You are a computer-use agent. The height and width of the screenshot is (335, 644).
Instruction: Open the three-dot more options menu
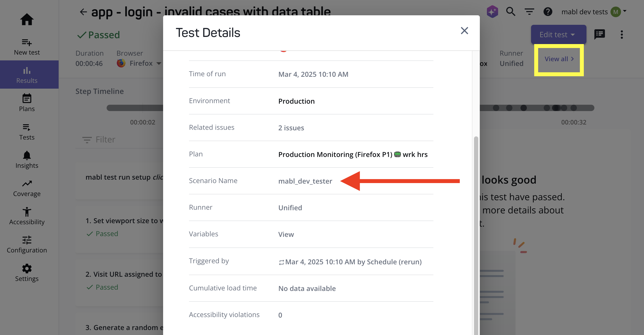tap(622, 34)
